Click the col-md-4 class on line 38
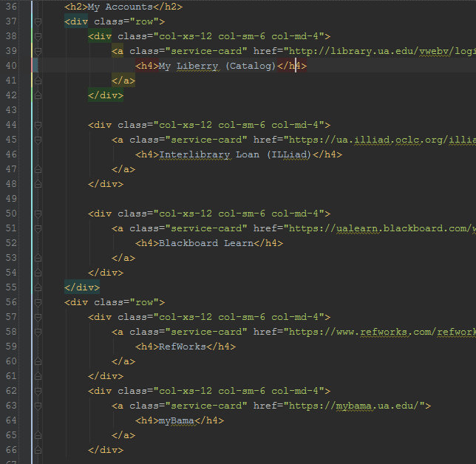 tap(295, 36)
